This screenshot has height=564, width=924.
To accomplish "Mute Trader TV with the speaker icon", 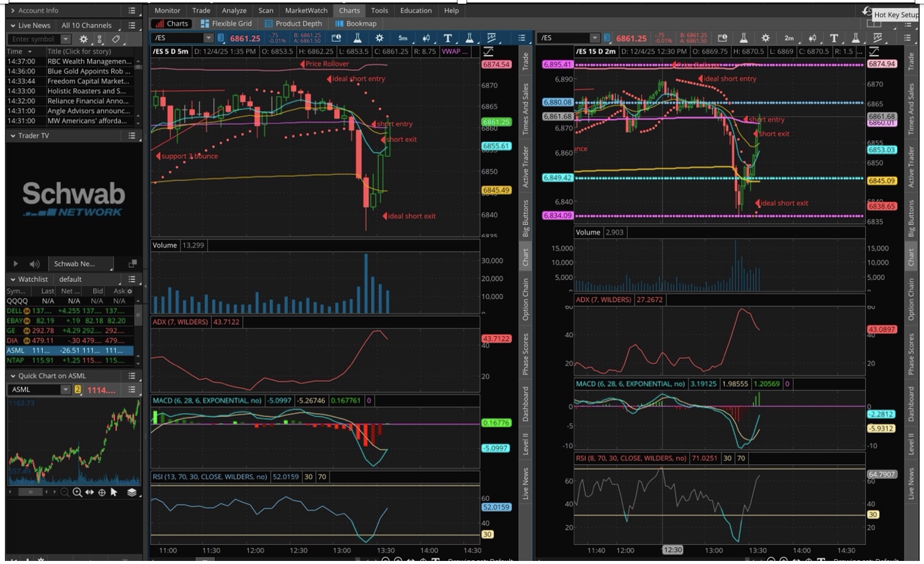I will pos(34,264).
